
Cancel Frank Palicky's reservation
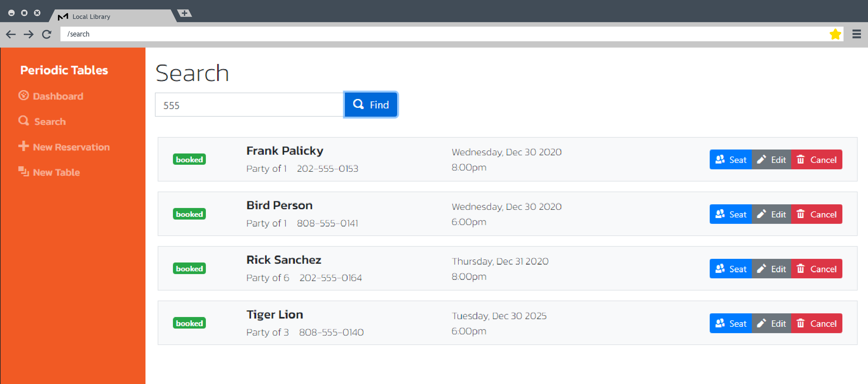pyautogui.click(x=816, y=160)
